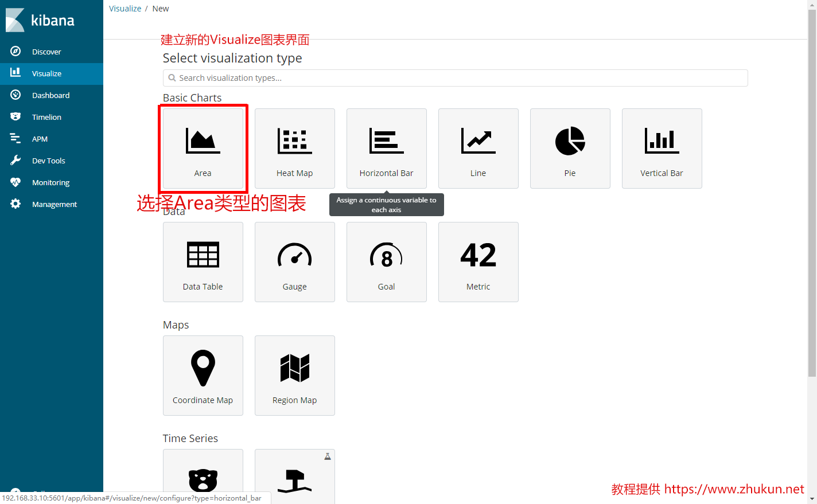
Task: Click the 'Select visualization type' heading
Action: (x=232, y=58)
